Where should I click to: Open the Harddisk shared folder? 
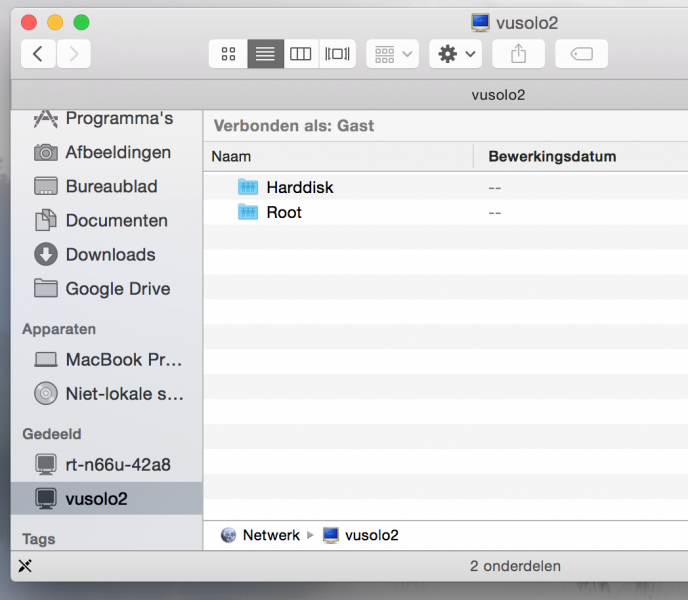tap(299, 187)
